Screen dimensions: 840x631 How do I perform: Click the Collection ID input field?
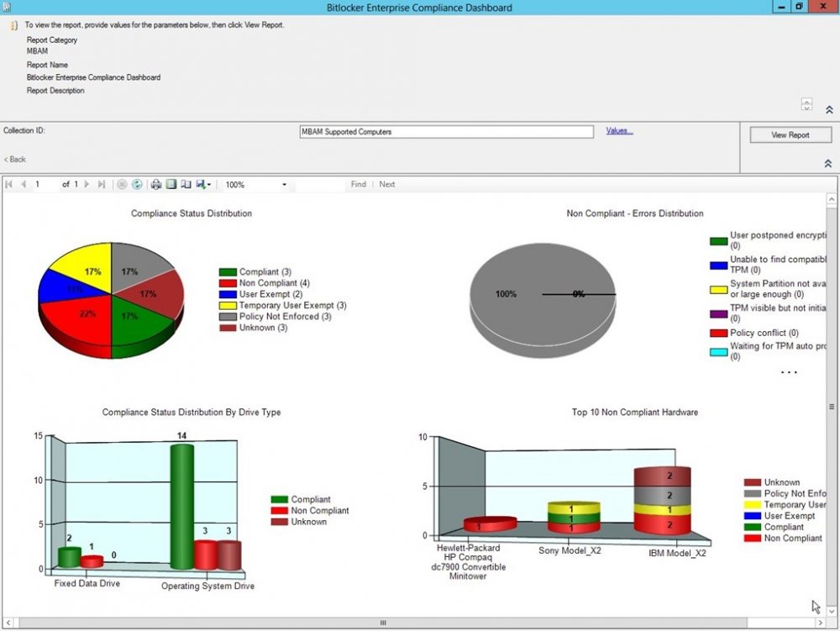(x=447, y=132)
